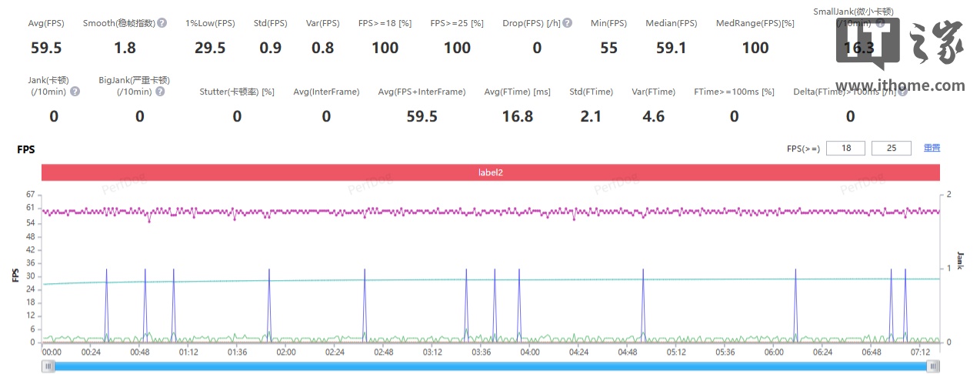This screenshot has height=374, width=980.
Task: Click the FPS threshold field showing 18
Action: click(845, 149)
